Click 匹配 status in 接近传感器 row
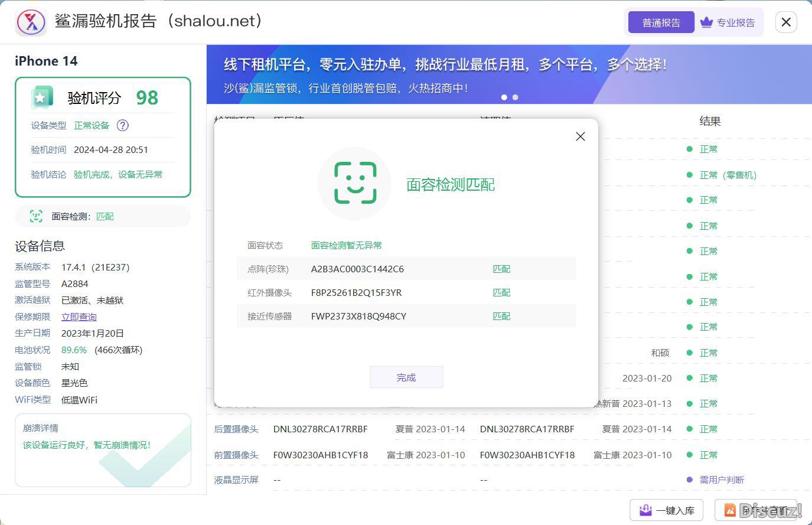The height and width of the screenshot is (525, 812). pyautogui.click(x=501, y=316)
